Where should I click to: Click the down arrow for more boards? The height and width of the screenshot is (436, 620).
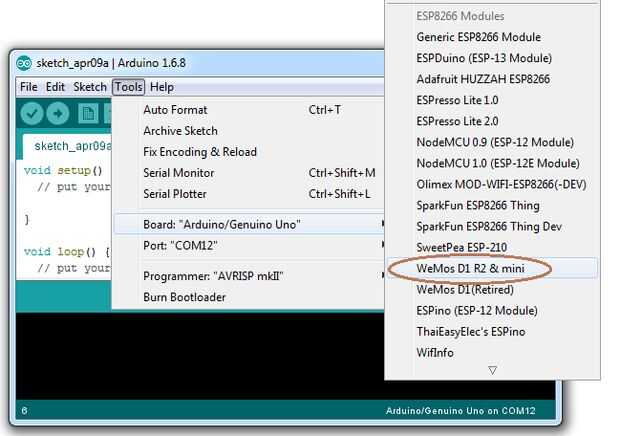(492, 370)
